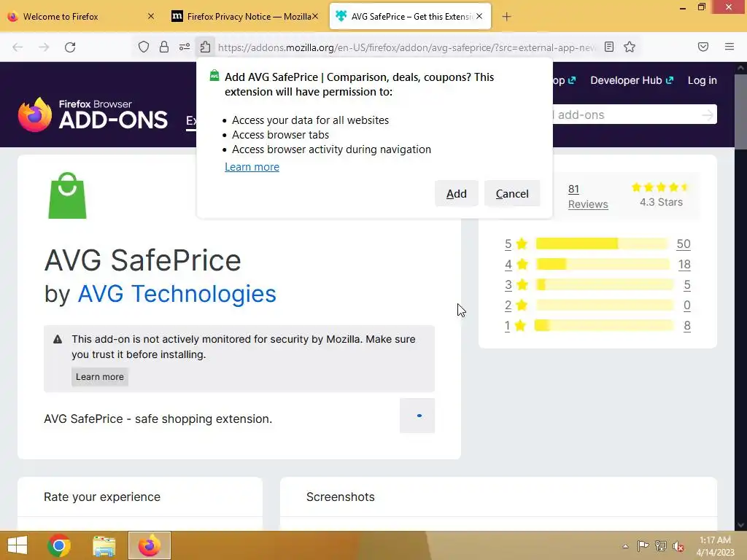Close the AVG SafePrice tab
The height and width of the screenshot is (560, 747).
coord(479,16)
